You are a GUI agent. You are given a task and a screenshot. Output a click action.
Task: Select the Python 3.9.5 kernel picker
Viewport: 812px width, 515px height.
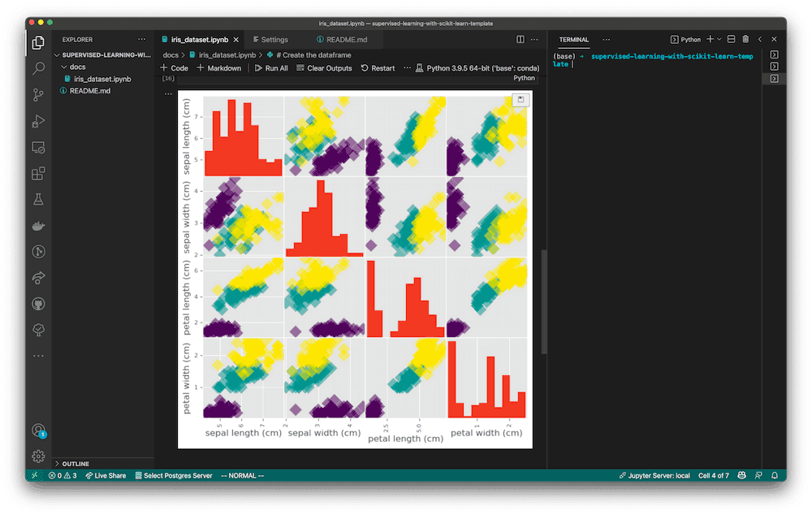[x=477, y=68]
